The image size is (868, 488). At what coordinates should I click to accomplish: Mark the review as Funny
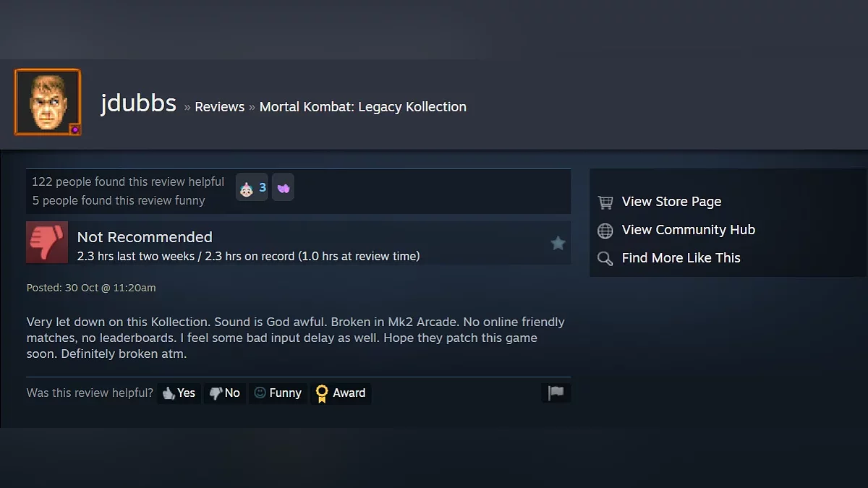click(278, 393)
